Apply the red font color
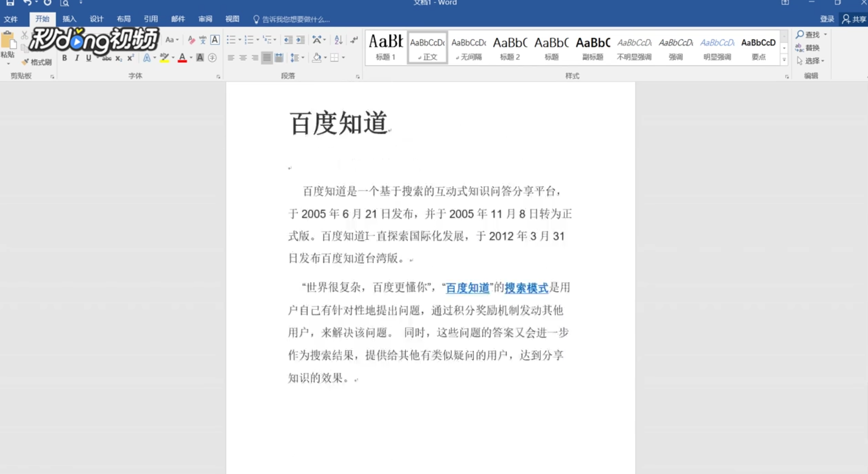The width and height of the screenshot is (868, 474). click(x=182, y=58)
